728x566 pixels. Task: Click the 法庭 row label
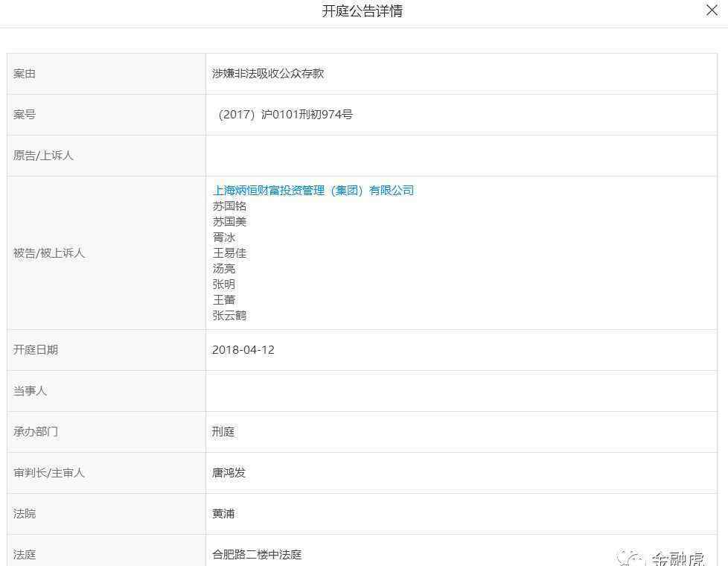25,554
